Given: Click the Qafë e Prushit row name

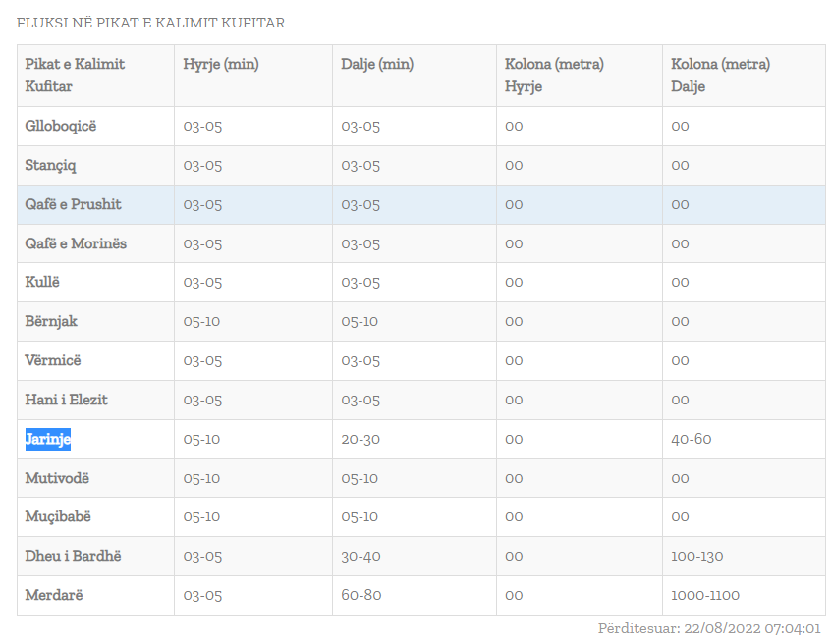Looking at the screenshot, I should [73, 204].
